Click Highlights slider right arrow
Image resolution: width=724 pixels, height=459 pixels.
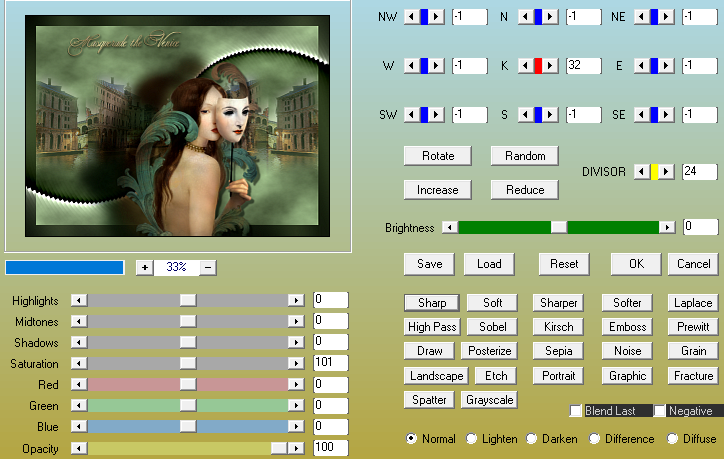[296, 301]
